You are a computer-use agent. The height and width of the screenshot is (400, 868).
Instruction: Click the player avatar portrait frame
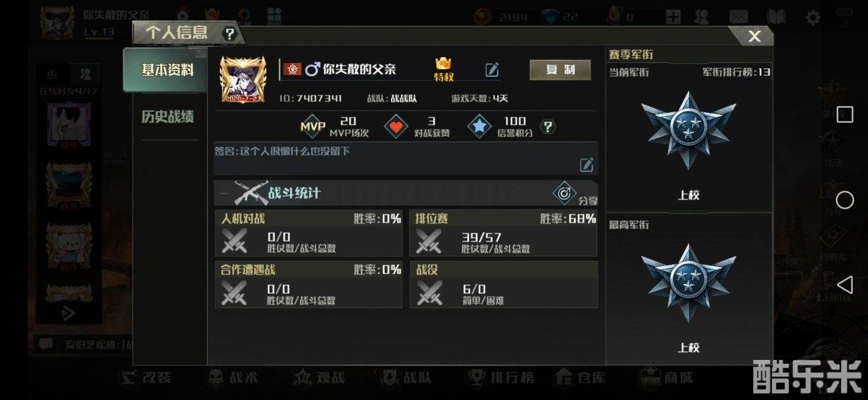click(x=243, y=79)
